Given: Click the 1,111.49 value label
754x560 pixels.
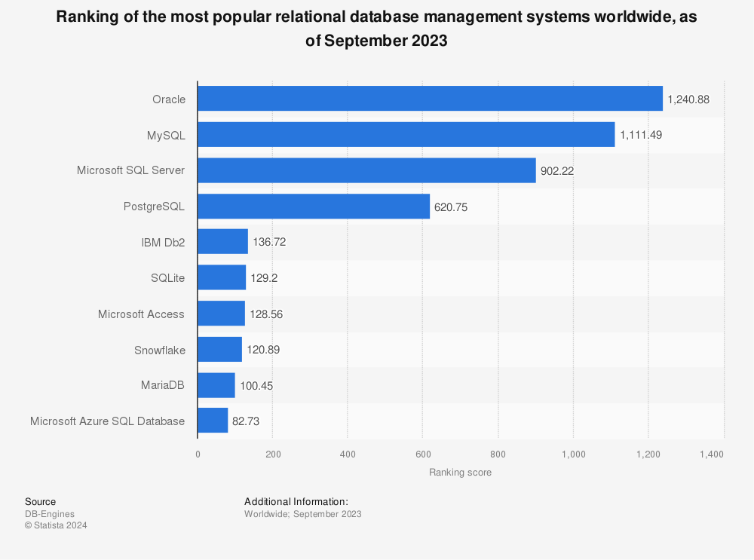Looking at the screenshot, I should [x=641, y=135].
